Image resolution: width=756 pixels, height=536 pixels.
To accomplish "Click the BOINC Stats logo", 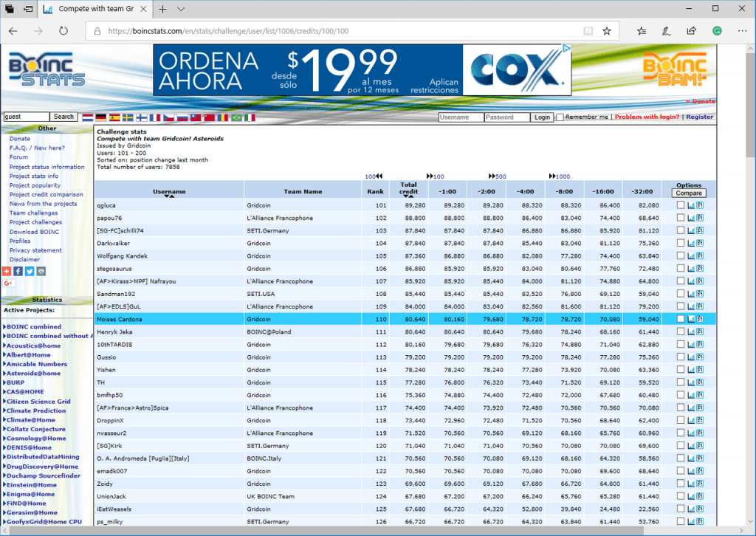I will tap(47, 69).
